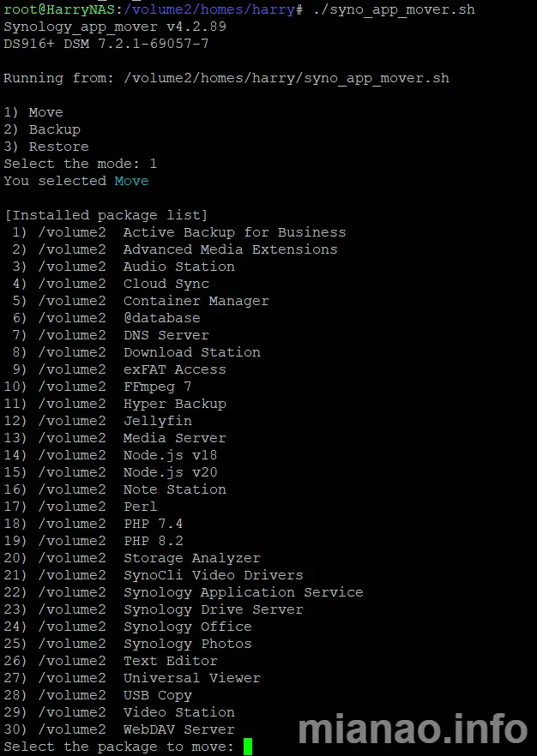Select the Synology Drive Server line
537x756 pixels.
(213, 609)
